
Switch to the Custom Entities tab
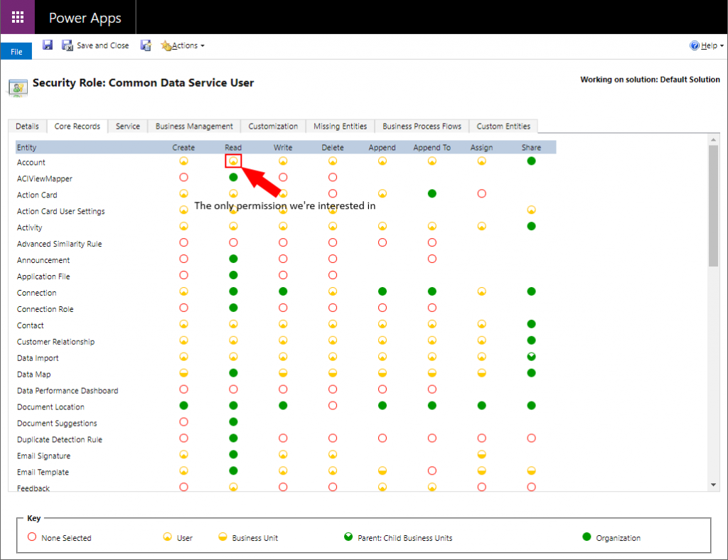(x=503, y=126)
